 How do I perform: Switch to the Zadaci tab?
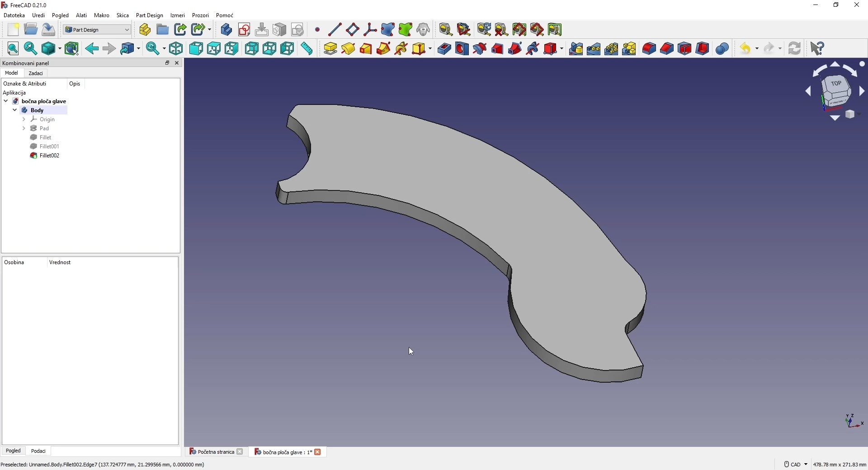(x=36, y=73)
